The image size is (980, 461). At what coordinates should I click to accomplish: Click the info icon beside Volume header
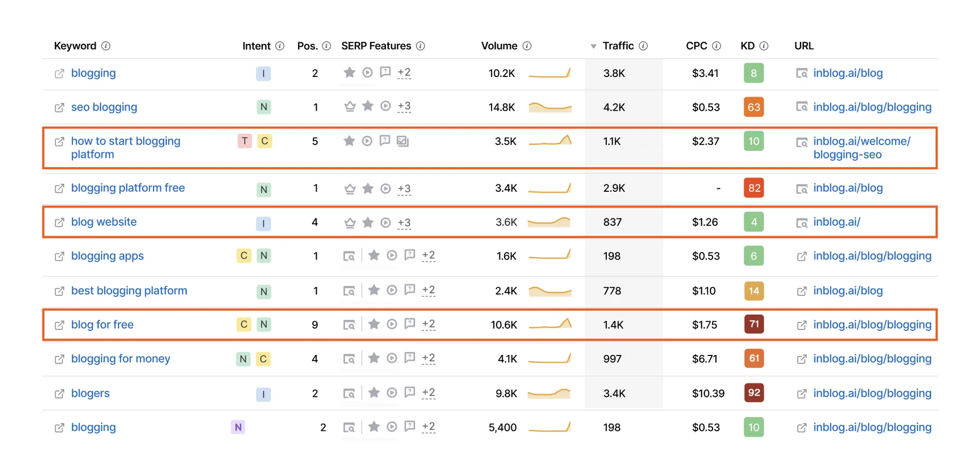[x=527, y=46]
